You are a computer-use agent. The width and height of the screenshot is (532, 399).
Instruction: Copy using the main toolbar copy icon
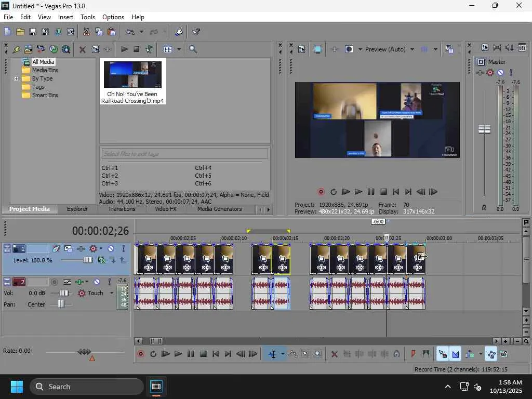(x=99, y=32)
